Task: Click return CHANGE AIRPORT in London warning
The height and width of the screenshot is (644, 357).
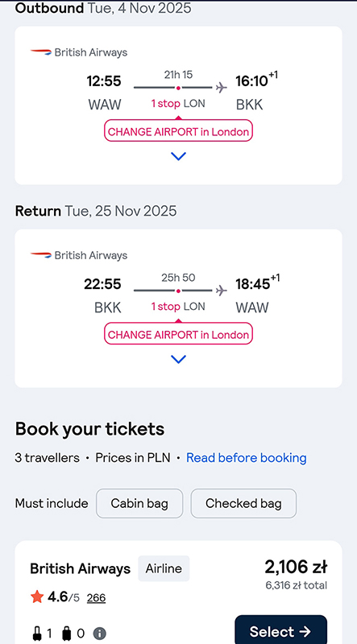Action: pyautogui.click(x=178, y=334)
